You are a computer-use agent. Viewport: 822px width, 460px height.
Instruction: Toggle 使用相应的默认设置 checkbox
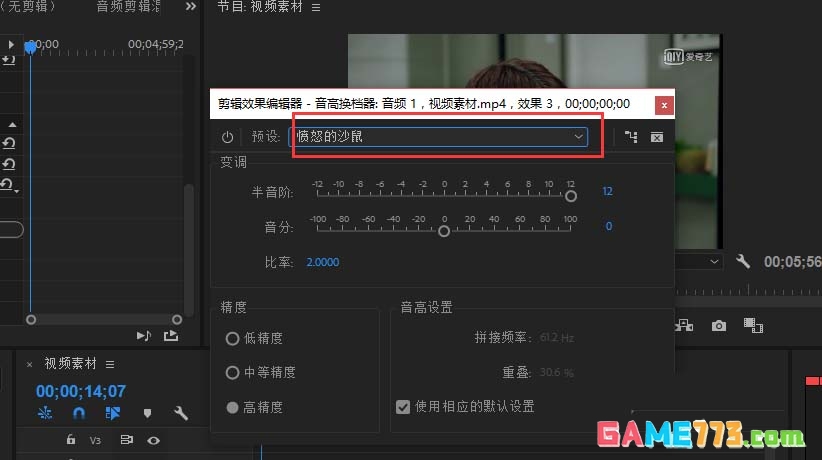click(403, 407)
